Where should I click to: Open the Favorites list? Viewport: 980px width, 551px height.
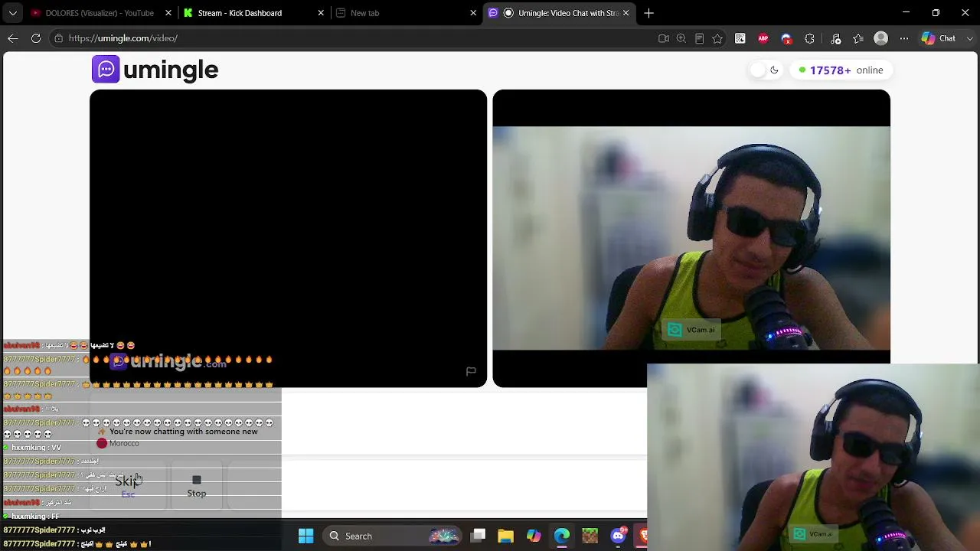click(x=858, y=38)
